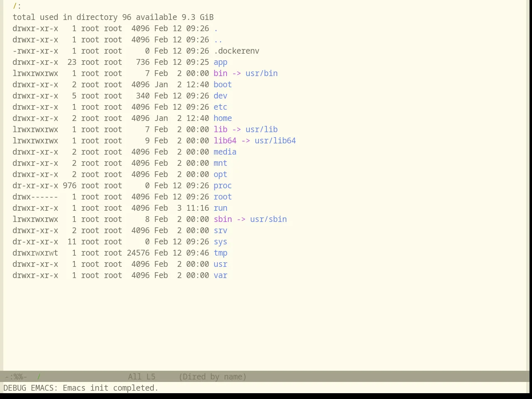Screen dimensions: 532x399
Task: Click the echo area debug message
Action: (x=81, y=388)
